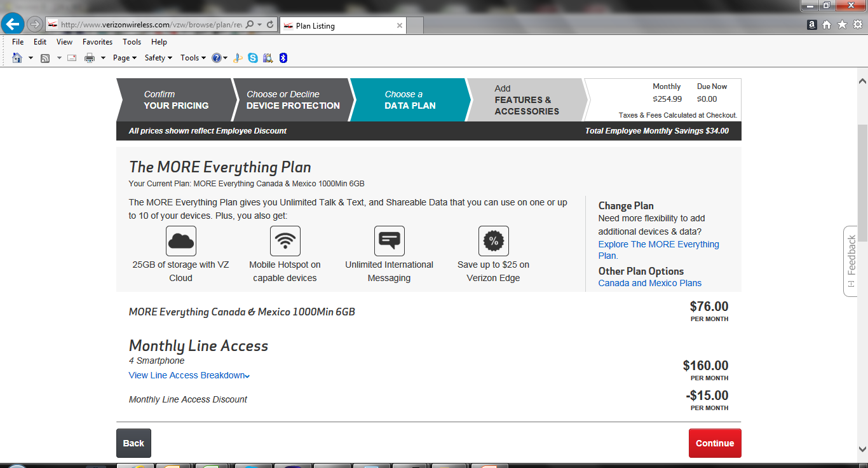868x468 pixels.
Task: Open the Amazon icon at top right
Action: tap(811, 25)
